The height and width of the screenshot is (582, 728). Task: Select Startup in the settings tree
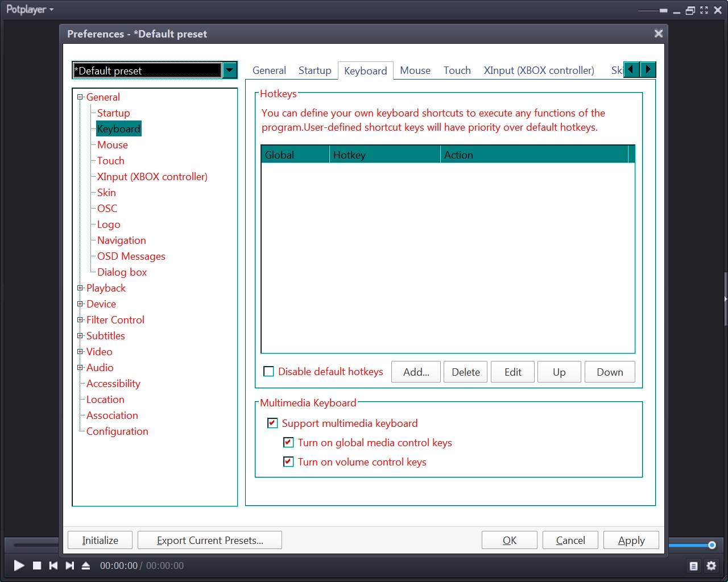(113, 113)
